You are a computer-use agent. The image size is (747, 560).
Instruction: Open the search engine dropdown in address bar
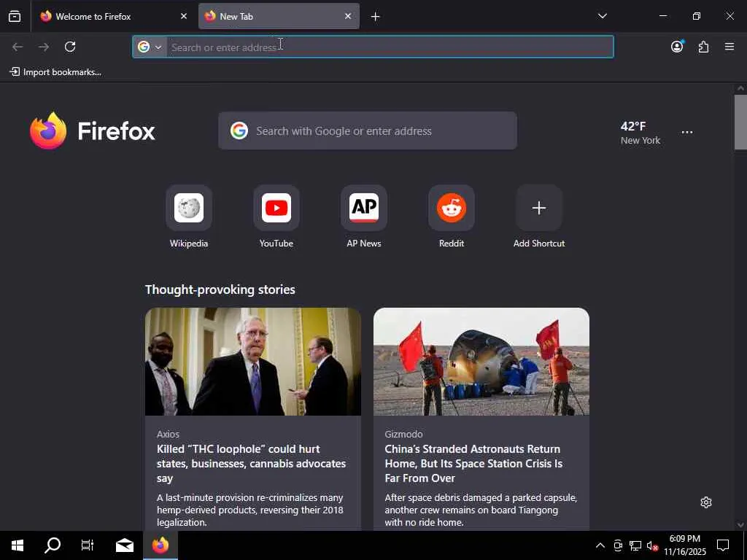pos(150,47)
